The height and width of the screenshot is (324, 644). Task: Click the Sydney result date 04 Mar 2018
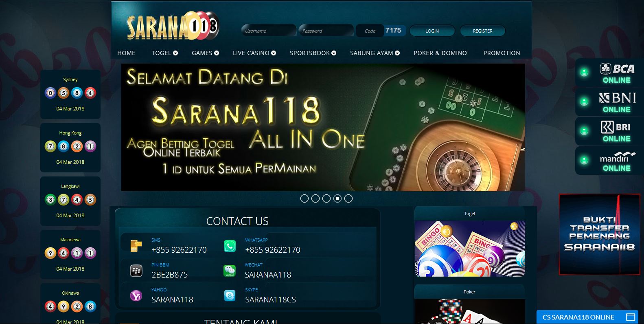[70, 109]
